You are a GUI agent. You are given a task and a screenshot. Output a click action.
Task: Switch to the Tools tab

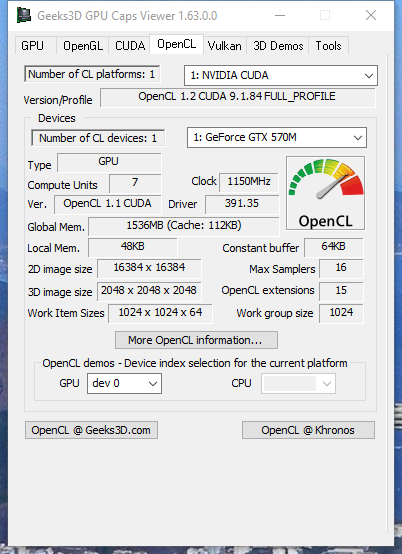coord(329,46)
